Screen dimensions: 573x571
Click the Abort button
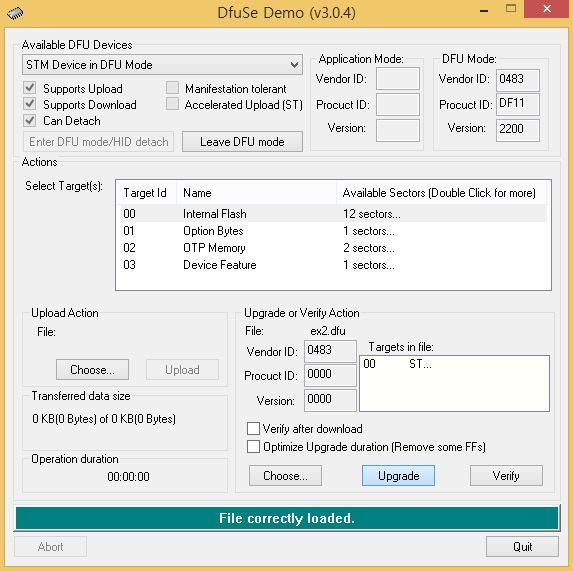[50, 547]
